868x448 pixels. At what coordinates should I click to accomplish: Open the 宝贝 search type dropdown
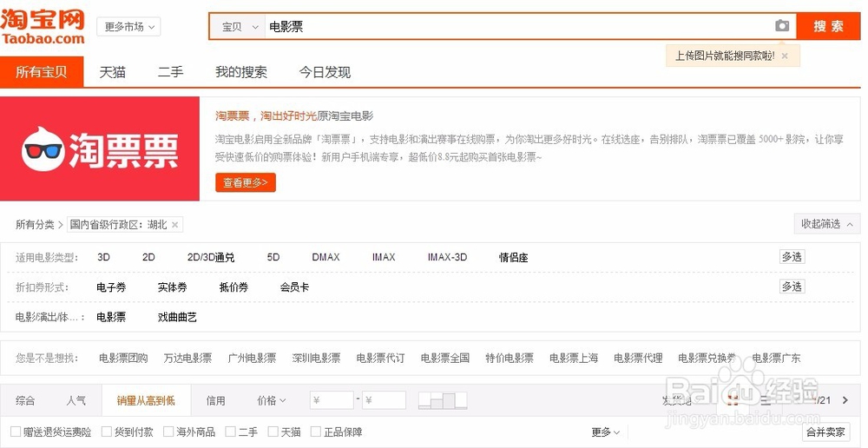click(240, 27)
